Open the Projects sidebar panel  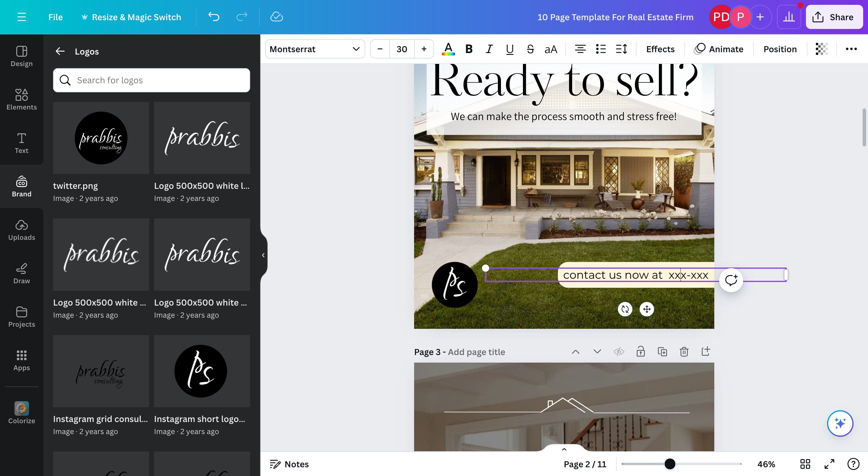(x=22, y=317)
